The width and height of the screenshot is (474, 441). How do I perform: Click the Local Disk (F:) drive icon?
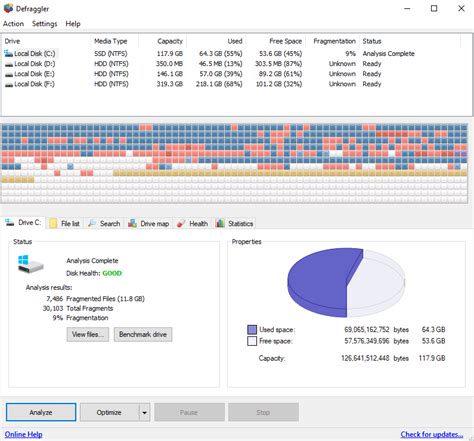pos(9,84)
